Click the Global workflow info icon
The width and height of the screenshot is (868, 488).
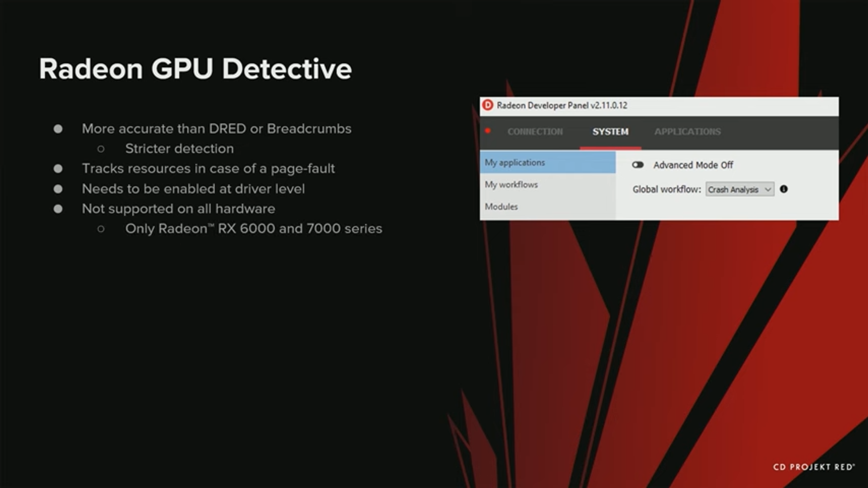pos(784,189)
